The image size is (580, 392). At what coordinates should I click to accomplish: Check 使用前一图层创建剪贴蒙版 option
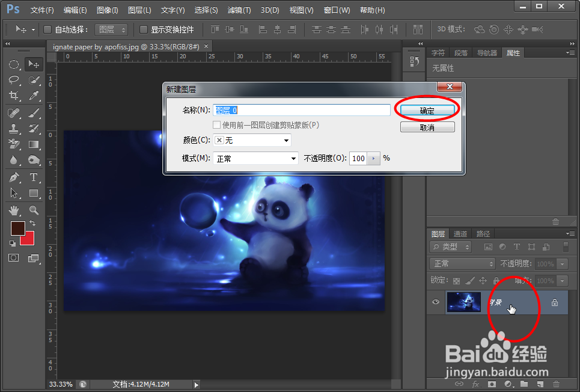(x=217, y=124)
